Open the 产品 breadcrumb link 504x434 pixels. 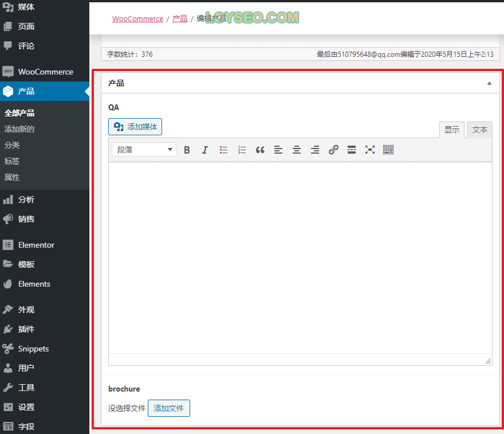180,19
